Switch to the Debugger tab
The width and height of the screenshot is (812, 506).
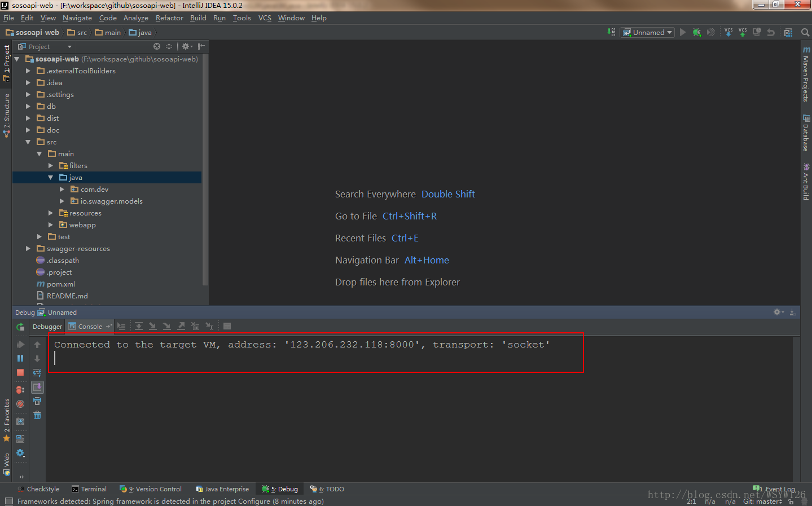47,327
